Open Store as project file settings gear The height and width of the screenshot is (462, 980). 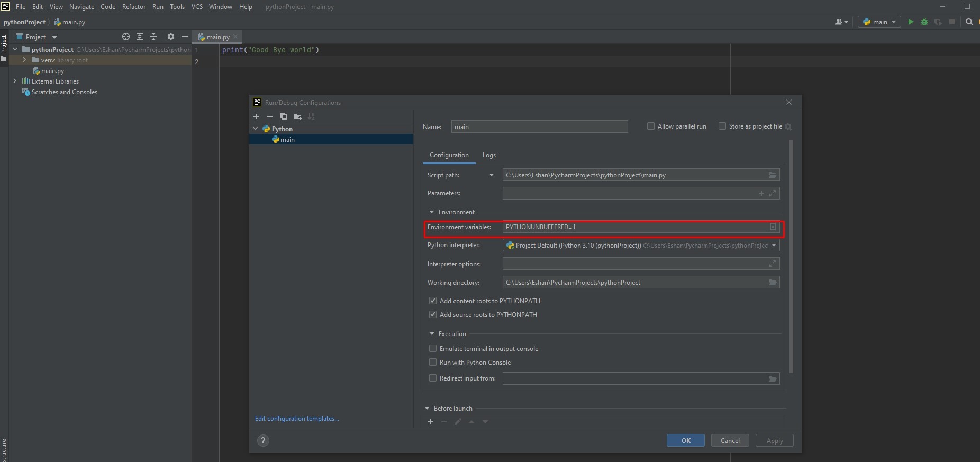[788, 126]
